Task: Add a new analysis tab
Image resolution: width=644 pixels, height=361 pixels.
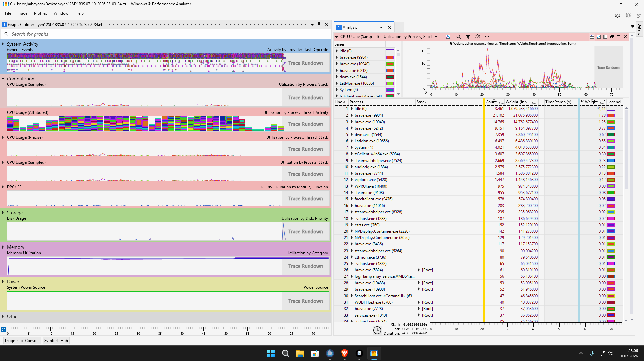Action: coord(399,27)
